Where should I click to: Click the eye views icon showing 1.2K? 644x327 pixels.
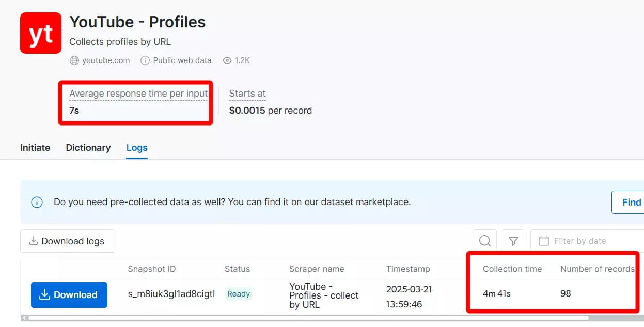(x=227, y=60)
